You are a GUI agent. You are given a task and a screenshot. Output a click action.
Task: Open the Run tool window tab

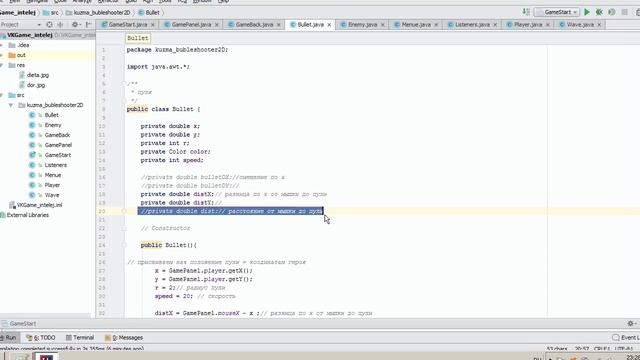click(x=8, y=338)
